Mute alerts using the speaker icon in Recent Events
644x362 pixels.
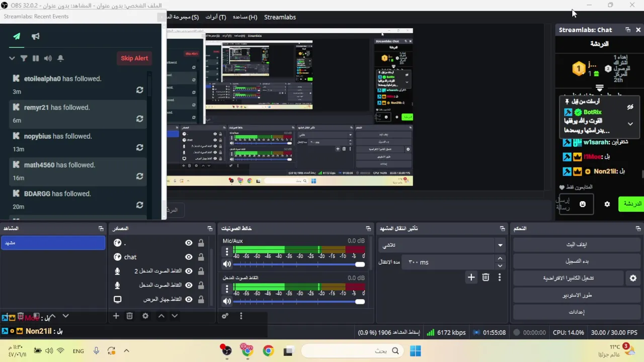pyautogui.click(x=48, y=58)
